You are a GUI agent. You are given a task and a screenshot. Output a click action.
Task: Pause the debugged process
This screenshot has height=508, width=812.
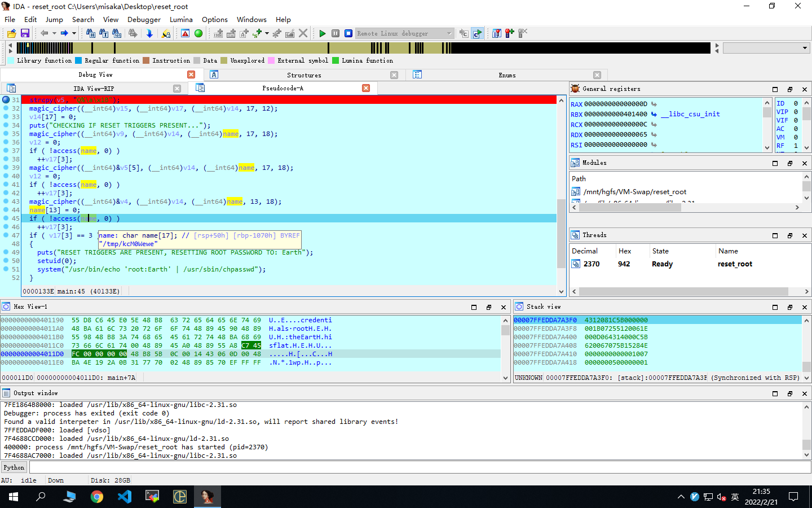tap(336, 34)
